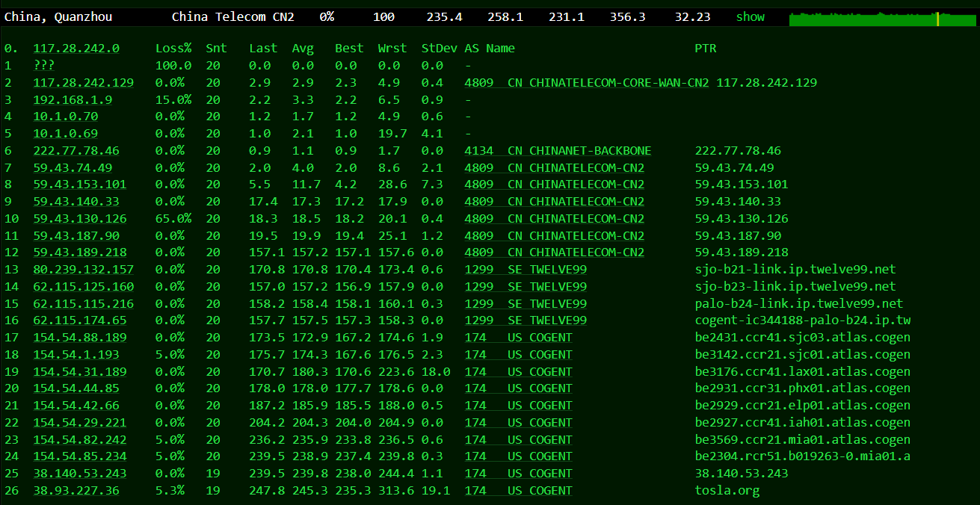Open hop IP 59.43.153.101 link

pos(80,184)
